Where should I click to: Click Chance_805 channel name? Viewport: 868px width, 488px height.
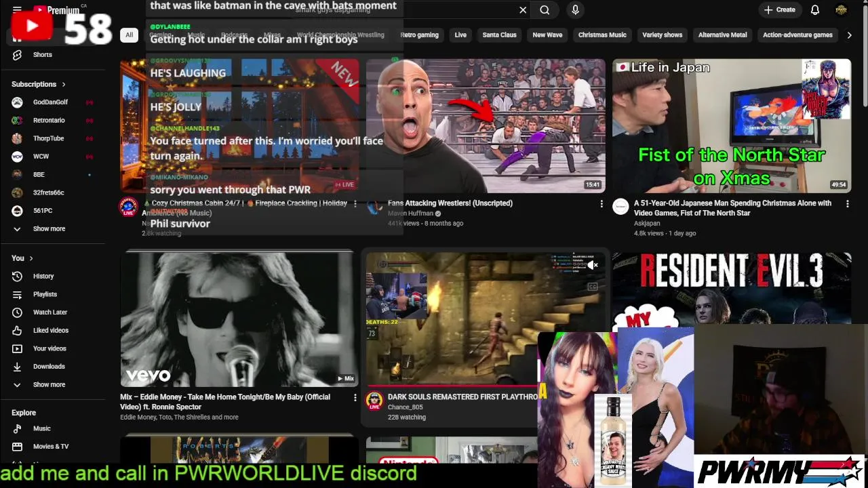coord(406,407)
